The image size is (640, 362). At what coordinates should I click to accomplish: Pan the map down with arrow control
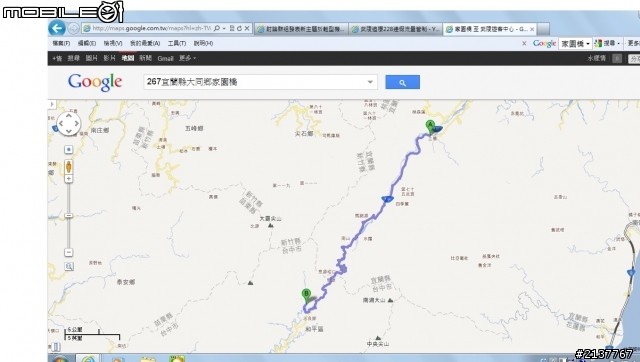[69, 131]
